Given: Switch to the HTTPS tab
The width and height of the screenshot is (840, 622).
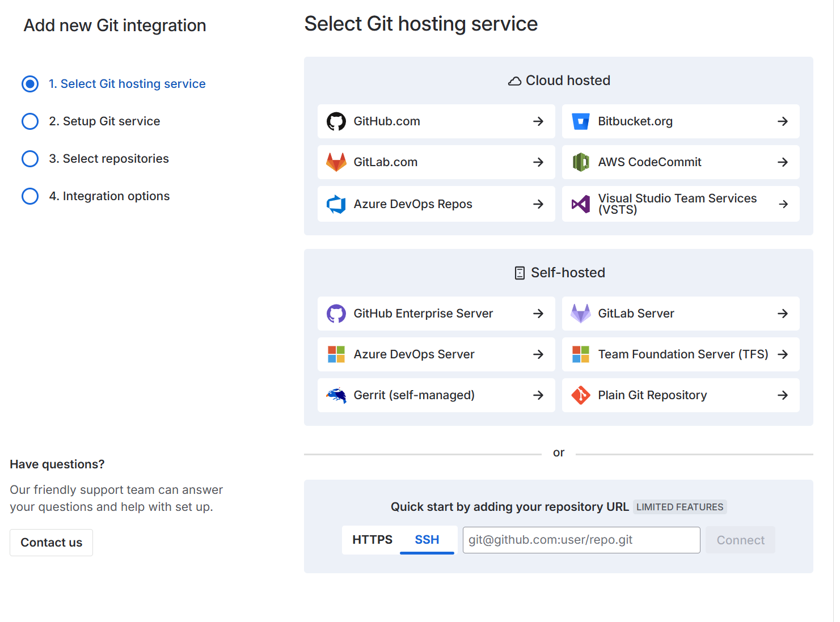Looking at the screenshot, I should pos(372,540).
